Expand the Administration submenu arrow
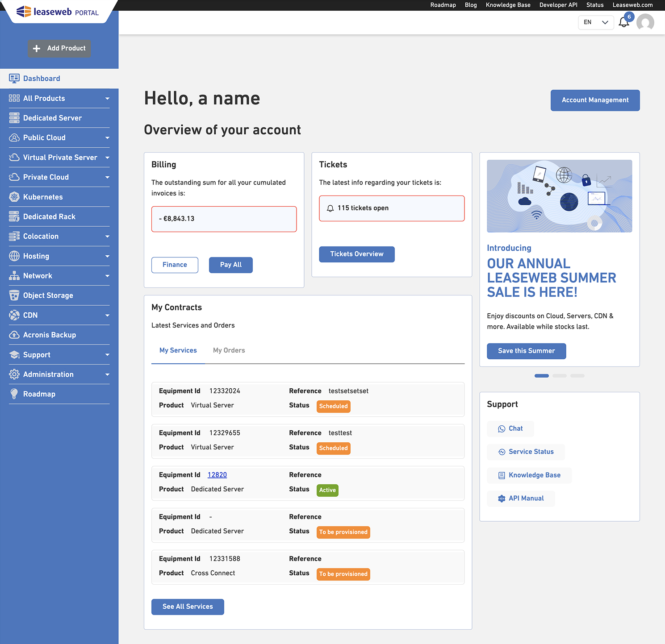This screenshot has width=665, height=644. [x=107, y=374]
